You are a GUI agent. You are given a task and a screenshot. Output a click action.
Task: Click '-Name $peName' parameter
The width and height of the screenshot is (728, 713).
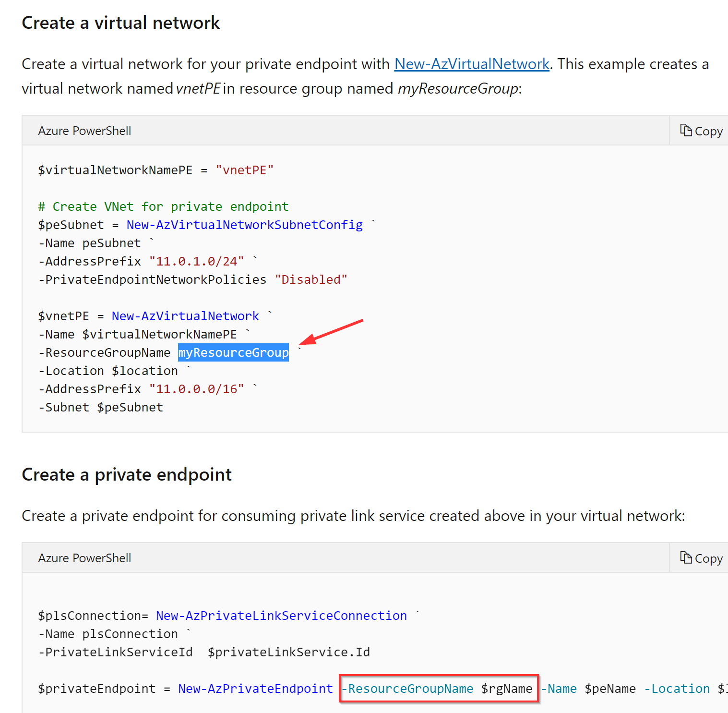point(588,689)
